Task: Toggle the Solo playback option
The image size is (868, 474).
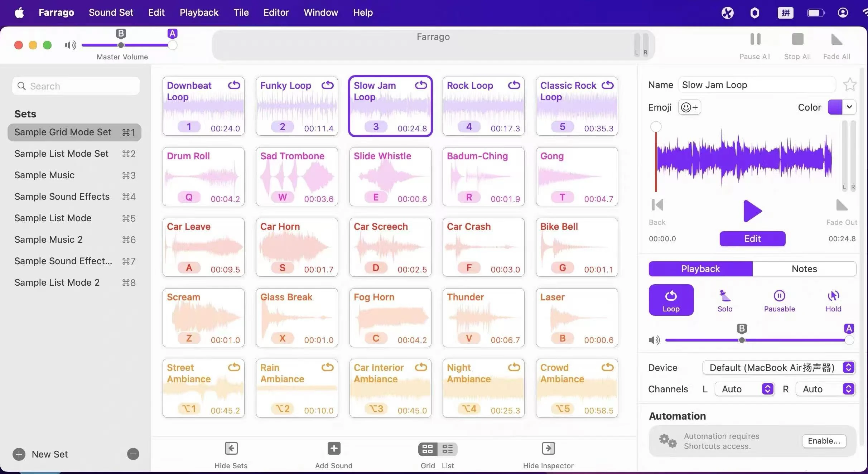Action: pyautogui.click(x=725, y=300)
